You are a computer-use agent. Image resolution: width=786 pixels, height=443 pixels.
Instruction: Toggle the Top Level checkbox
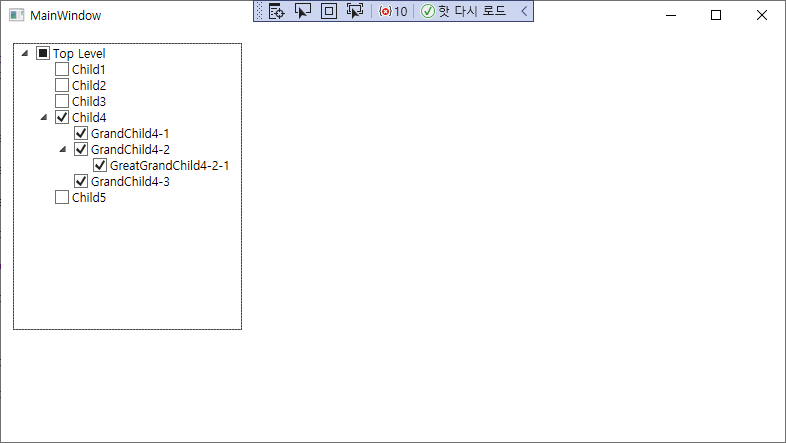43,53
